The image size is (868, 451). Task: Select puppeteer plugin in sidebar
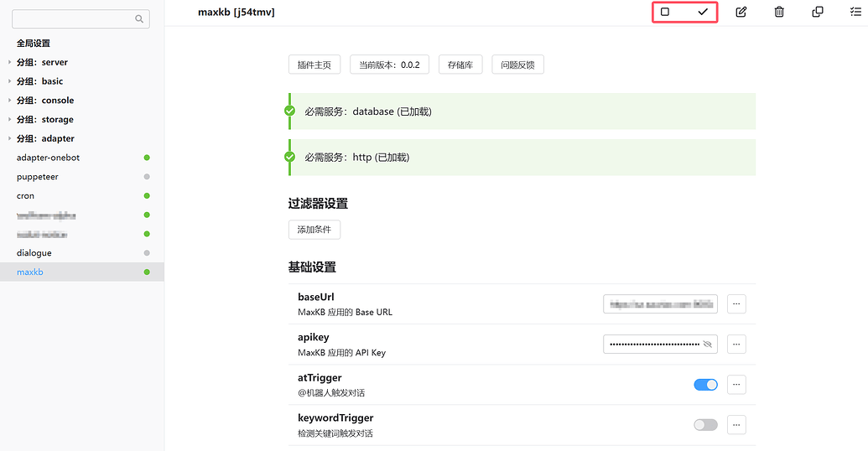pyautogui.click(x=82, y=177)
